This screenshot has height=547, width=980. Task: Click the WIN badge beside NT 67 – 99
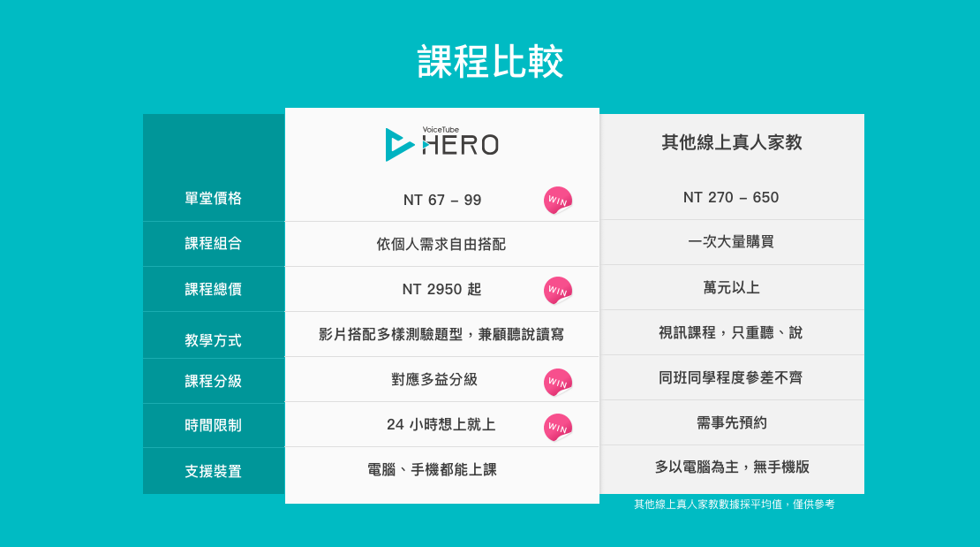557,201
